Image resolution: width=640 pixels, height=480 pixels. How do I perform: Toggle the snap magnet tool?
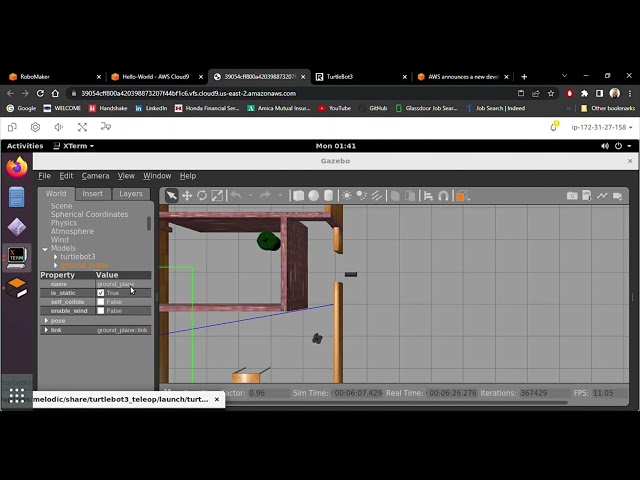[443, 196]
